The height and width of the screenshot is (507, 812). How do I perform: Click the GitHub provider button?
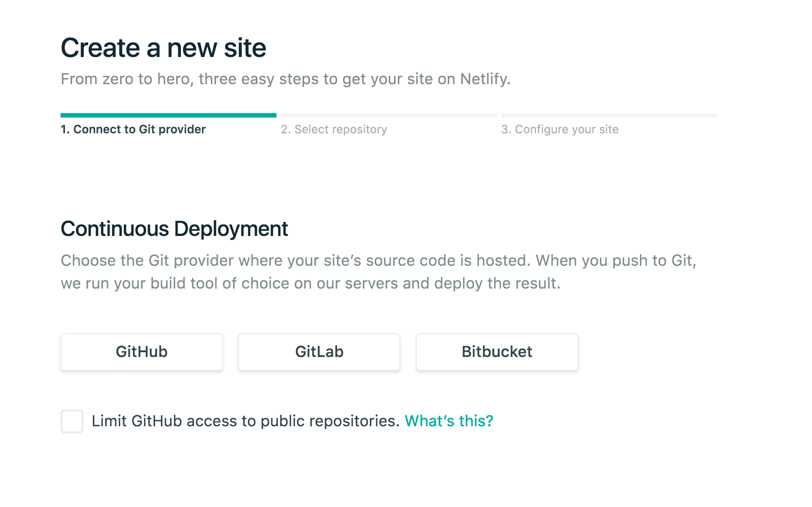141,352
